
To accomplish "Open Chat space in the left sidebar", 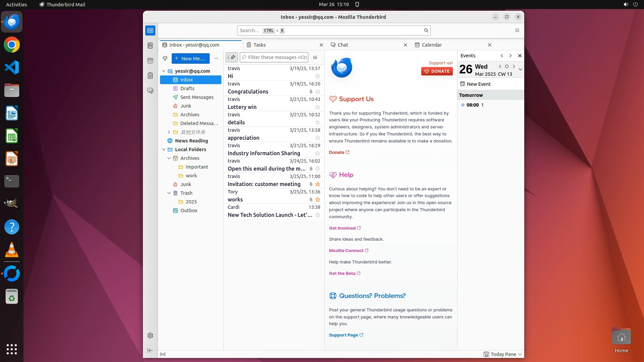I will tap(150, 91).
